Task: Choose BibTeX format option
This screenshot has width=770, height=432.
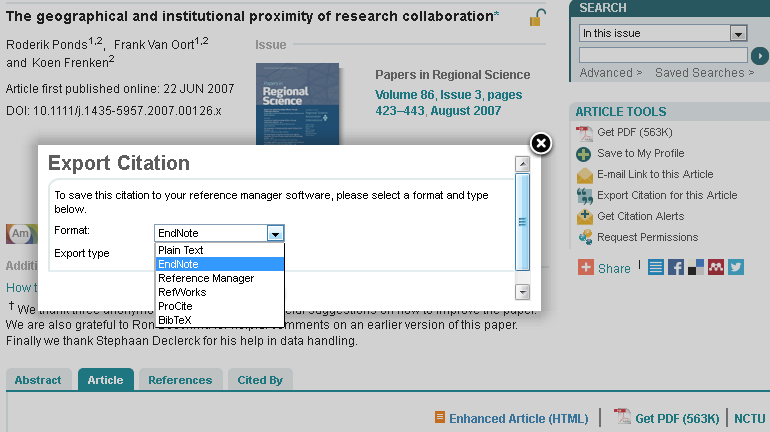Action: point(220,320)
